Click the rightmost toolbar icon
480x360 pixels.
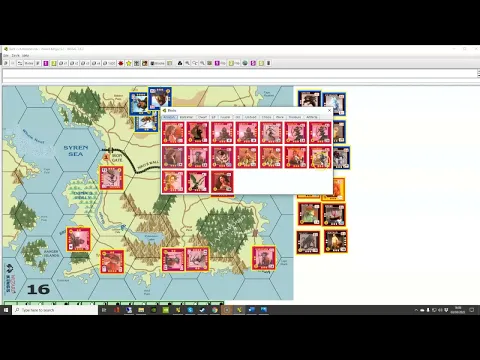pyautogui.click(x=269, y=63)
